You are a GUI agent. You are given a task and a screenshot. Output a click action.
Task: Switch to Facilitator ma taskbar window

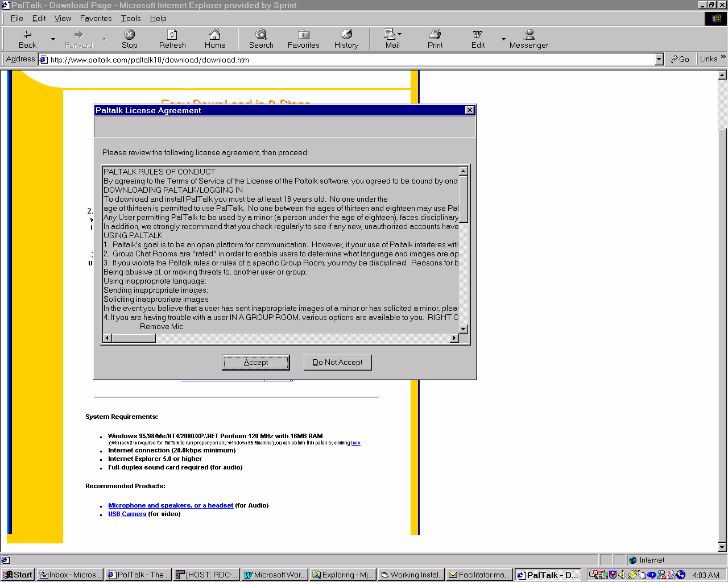pos(479,575)
